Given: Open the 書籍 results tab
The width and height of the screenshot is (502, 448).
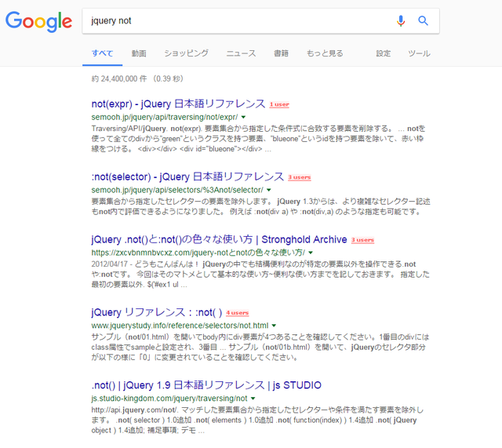Looking at the screenshot, I should point(281,53).
